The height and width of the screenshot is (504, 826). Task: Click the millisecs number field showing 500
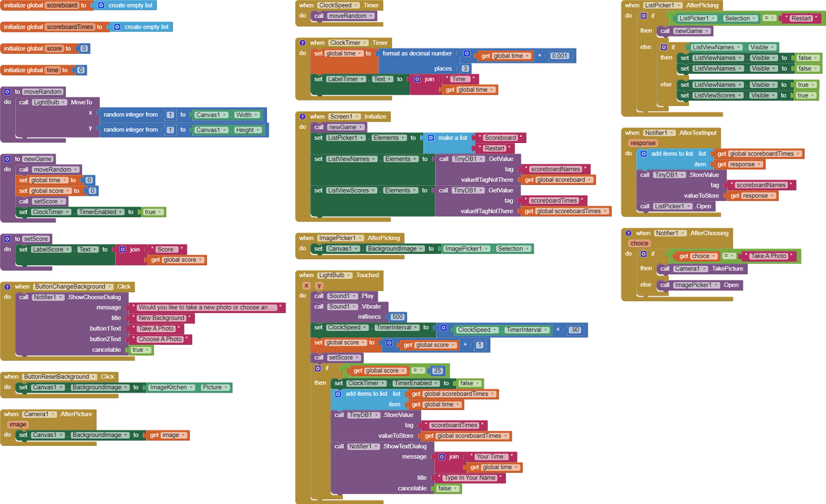coord(397,317)
